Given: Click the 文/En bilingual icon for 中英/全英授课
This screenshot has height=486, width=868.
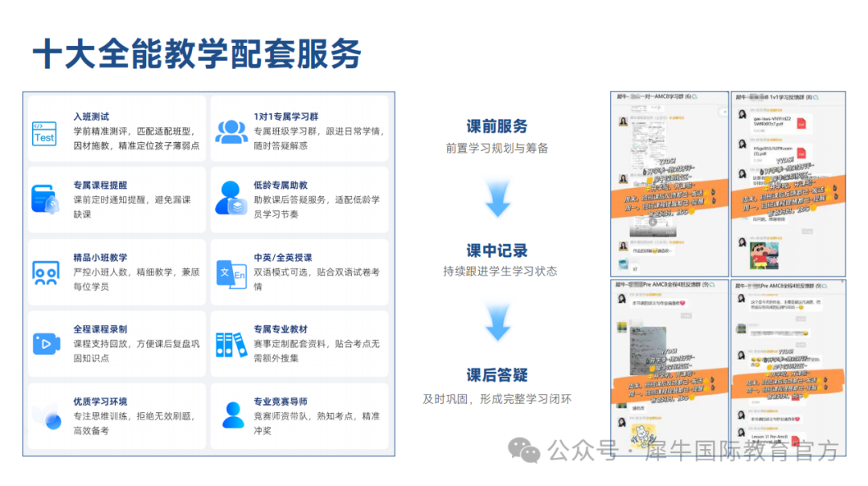Looking at the screenshot, I should [x=231, y=273].
